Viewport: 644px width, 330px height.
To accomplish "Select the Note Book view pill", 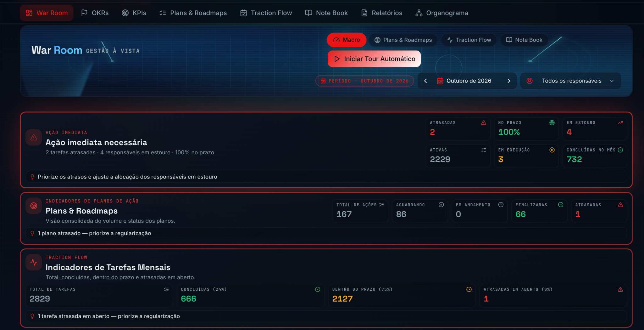I will 524,40.
